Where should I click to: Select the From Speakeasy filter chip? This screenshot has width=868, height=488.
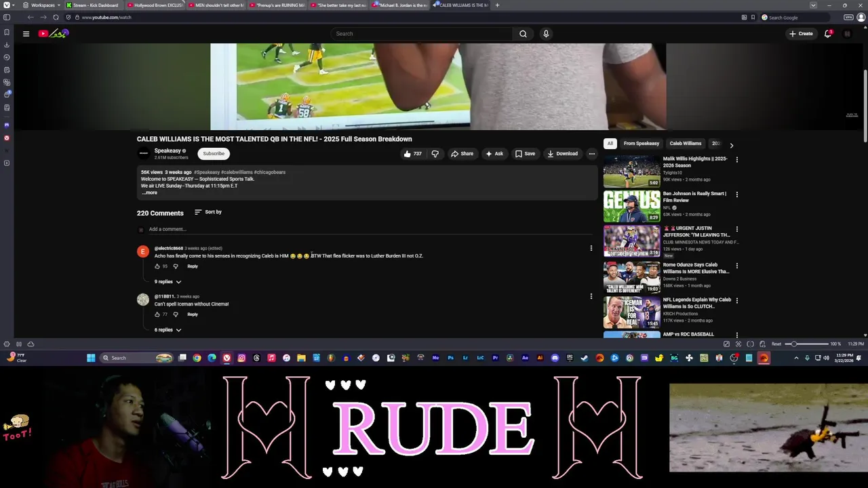(x=642, y=144)
